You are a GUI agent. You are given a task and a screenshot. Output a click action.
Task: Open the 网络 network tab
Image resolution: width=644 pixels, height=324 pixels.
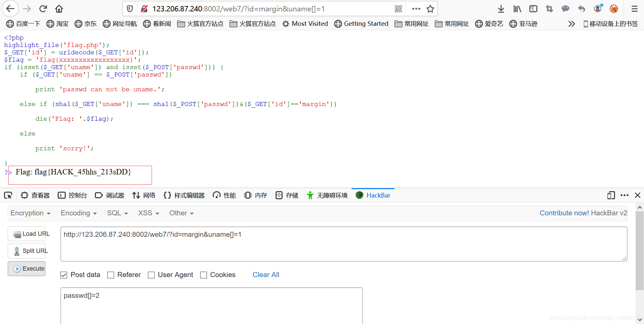coord(144,195)
